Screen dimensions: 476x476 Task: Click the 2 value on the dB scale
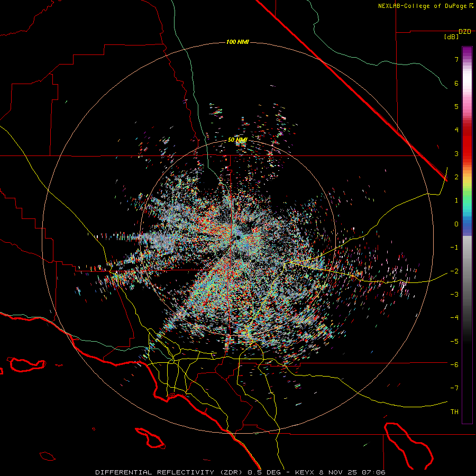tap(456, 177)
